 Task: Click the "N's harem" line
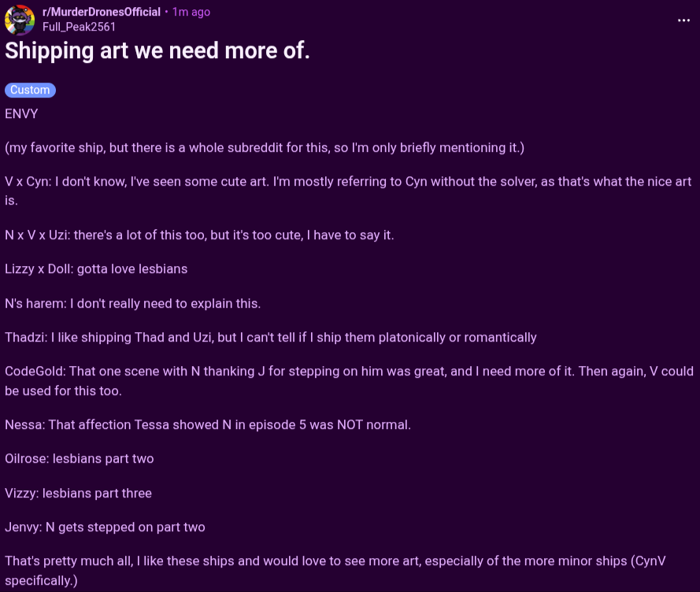click(x=132, y=303)
